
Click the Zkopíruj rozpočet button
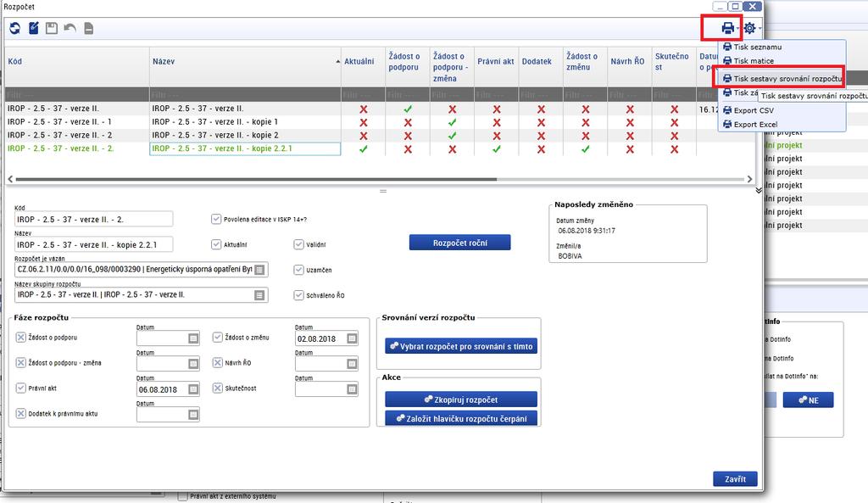pos(461,400)
